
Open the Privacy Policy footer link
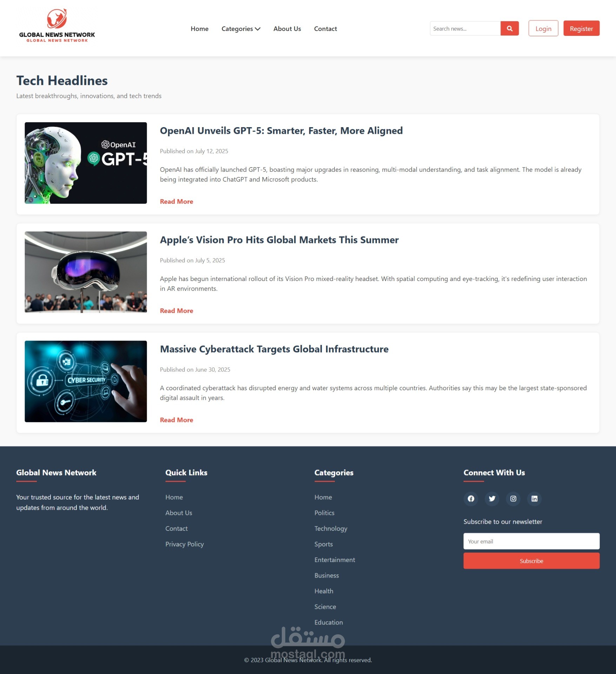pos(185,544)
